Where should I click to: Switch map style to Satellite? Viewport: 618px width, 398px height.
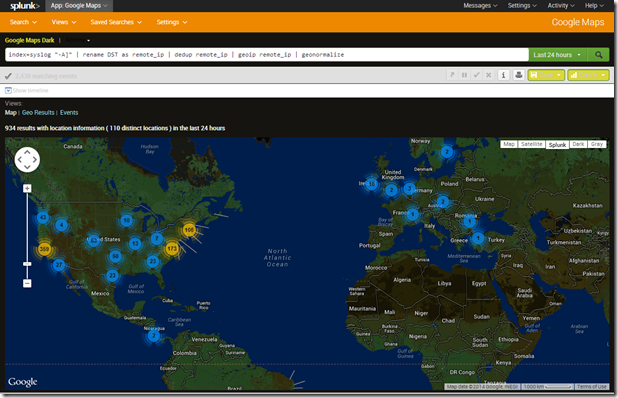pyautogui.click(x=531, y=144)
